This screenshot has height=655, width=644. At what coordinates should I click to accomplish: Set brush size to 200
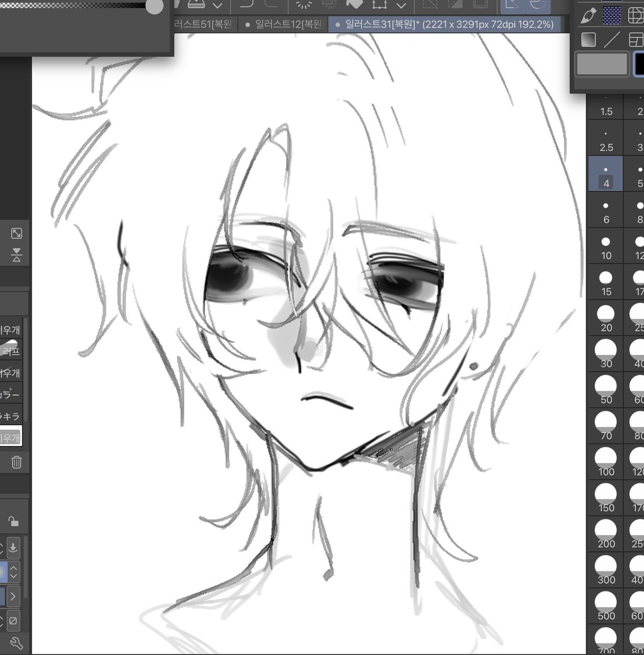coord(606,535)
